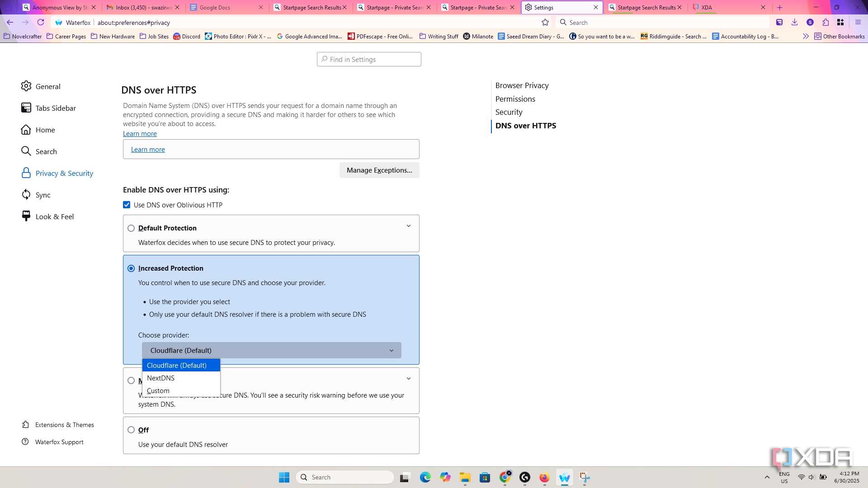868x488 pixels.
Task: Open the Tabs Sidebar settings category
Action: pyautogui.click(x=48, y=108)
